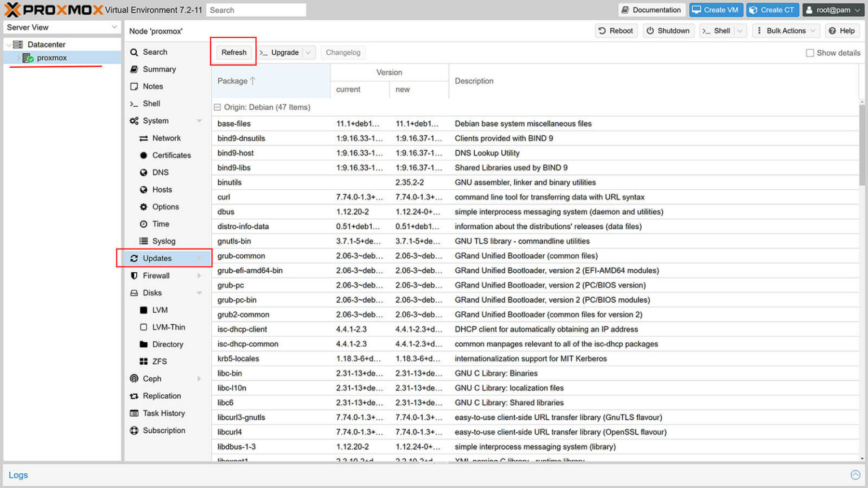Open the Bulk Actions dropdown
Viewport: 868px width, 488px height.
785,30
